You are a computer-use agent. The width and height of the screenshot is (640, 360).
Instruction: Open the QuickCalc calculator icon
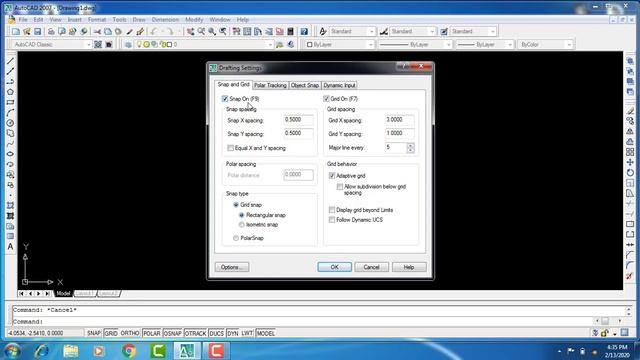[291, 31]
